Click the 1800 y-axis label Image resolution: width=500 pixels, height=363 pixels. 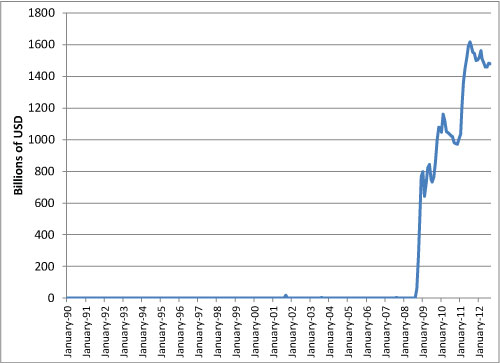click(41, 13)
